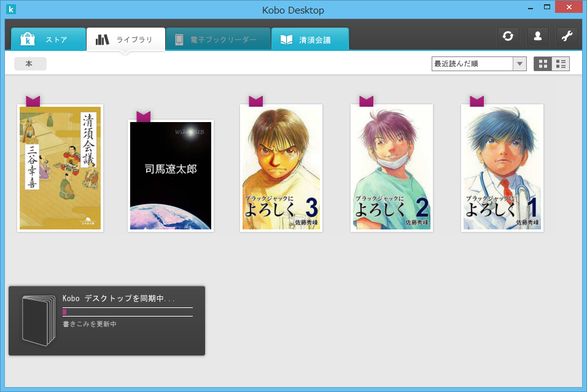The image size is (587, 392).
Task: Switch to list view layout
Action: [560, 63]
